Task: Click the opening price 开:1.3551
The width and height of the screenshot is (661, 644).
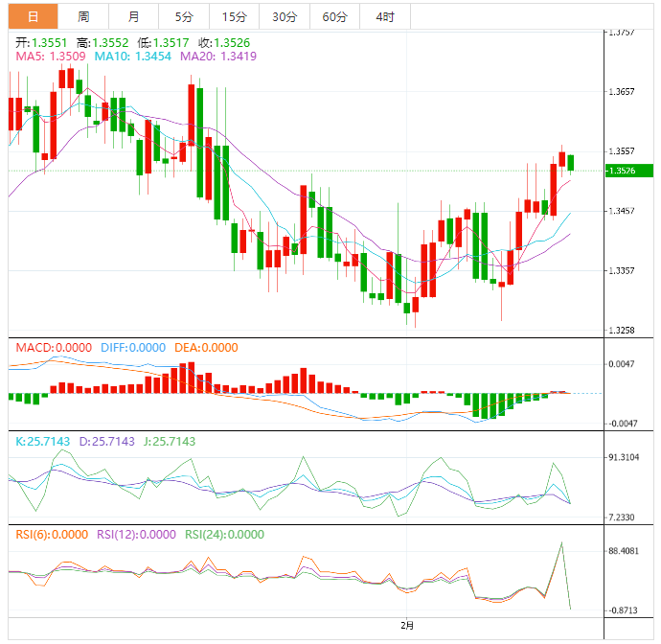Action: pyautogui.click(x=41, y=42)
